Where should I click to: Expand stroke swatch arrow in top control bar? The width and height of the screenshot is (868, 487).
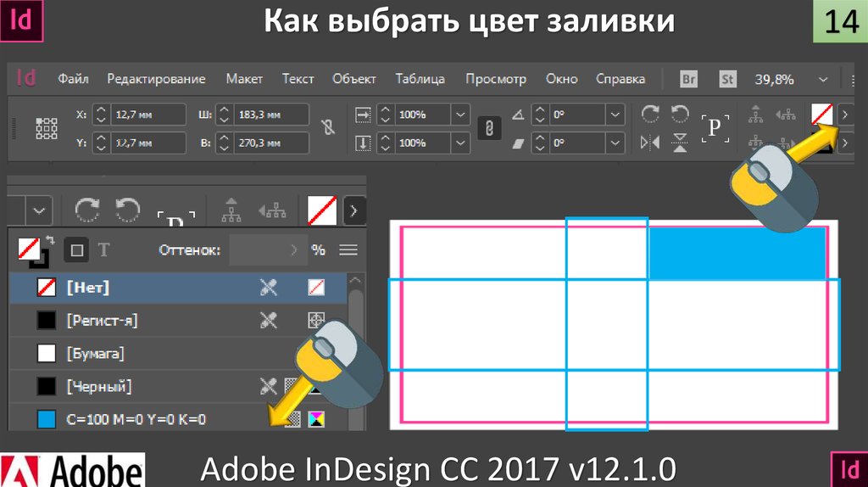coord(845,143)
